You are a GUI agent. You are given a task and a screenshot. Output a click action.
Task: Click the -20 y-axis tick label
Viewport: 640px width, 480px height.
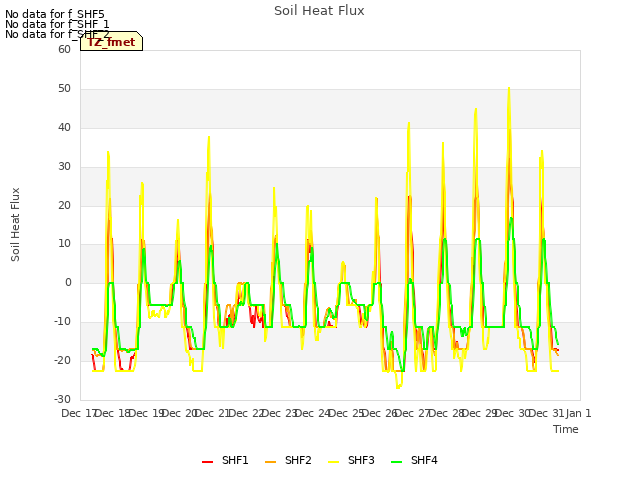pos(62,360)
